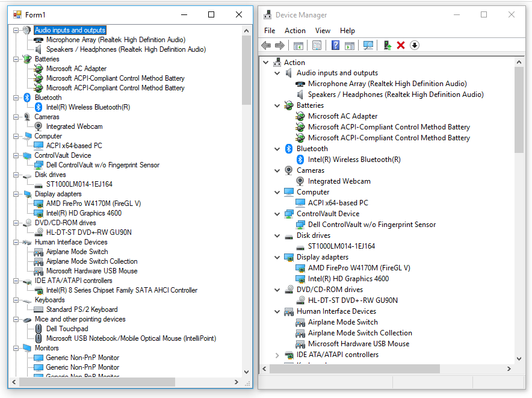532x398 pixels.
Task: Click the Monitors icon in Form1 tree
Action: 27,348
